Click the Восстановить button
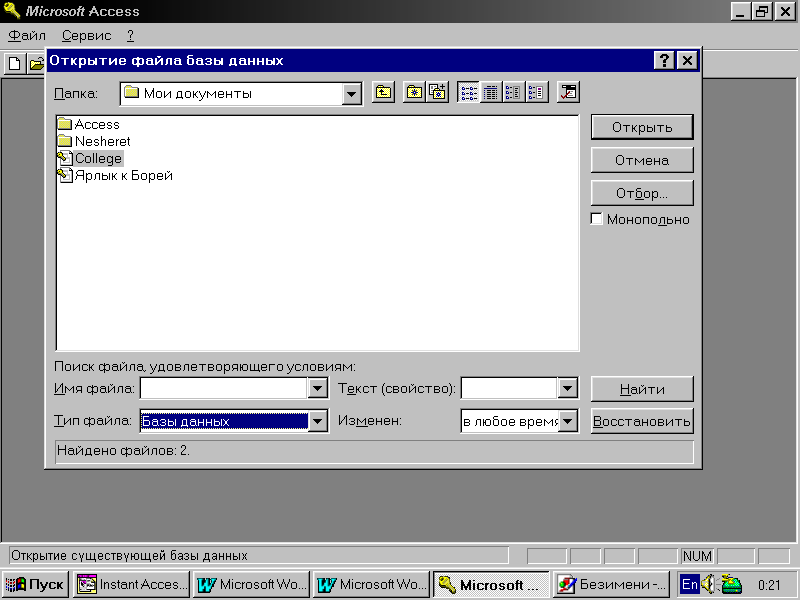 [642, 421]
